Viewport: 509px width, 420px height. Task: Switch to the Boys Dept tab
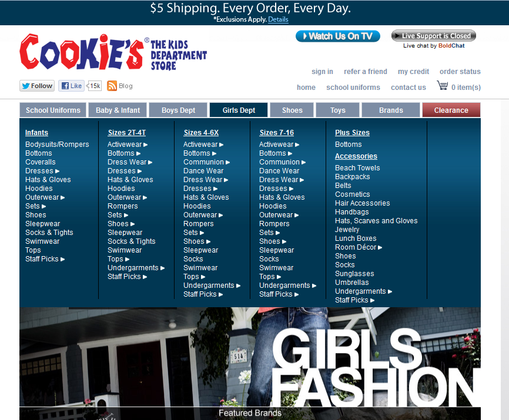coord(178,110)
